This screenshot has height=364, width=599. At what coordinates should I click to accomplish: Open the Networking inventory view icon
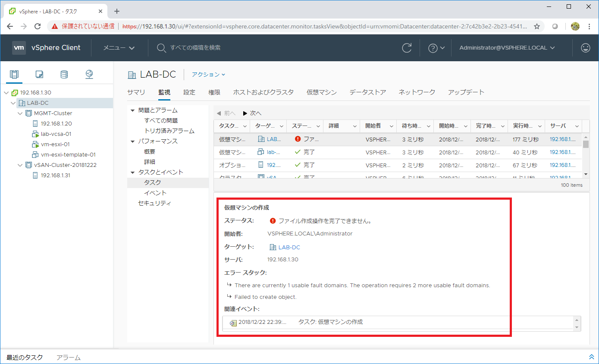click(89, 75)
